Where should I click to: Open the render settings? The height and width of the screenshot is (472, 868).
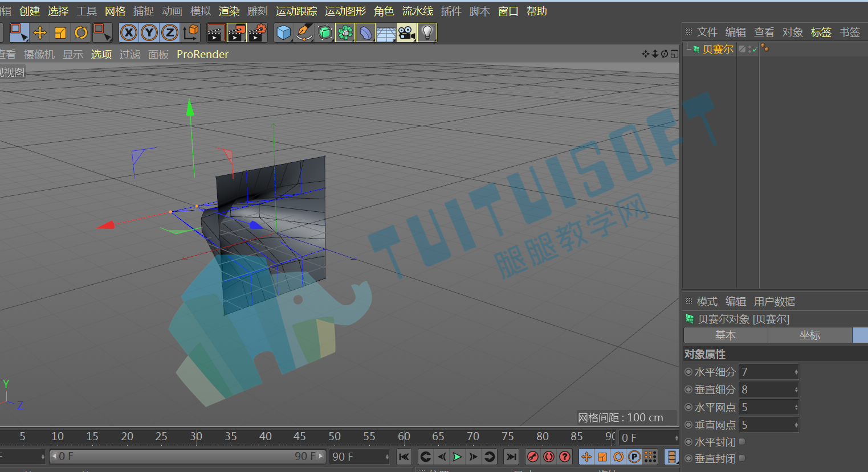(x=258, y=32)
